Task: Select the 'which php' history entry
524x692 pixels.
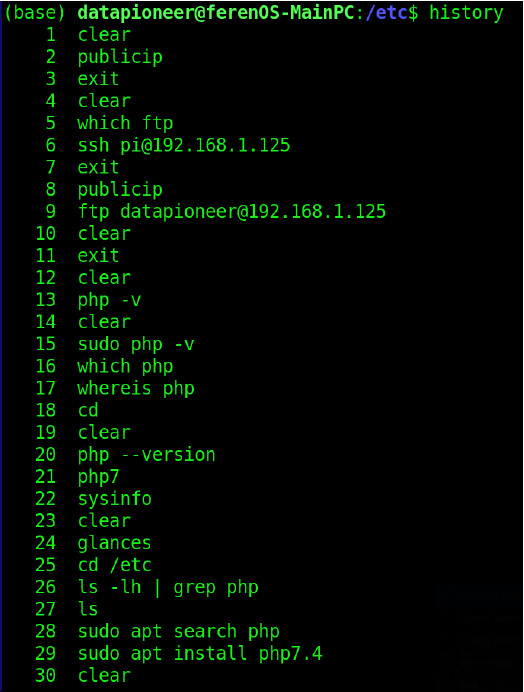Action: click(x=125, y=366)
